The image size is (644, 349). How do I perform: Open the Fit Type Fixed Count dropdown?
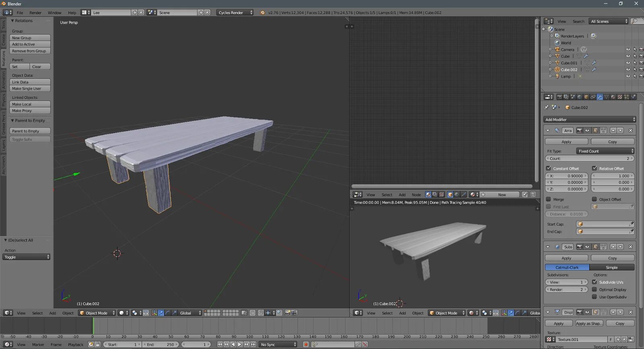605,151
